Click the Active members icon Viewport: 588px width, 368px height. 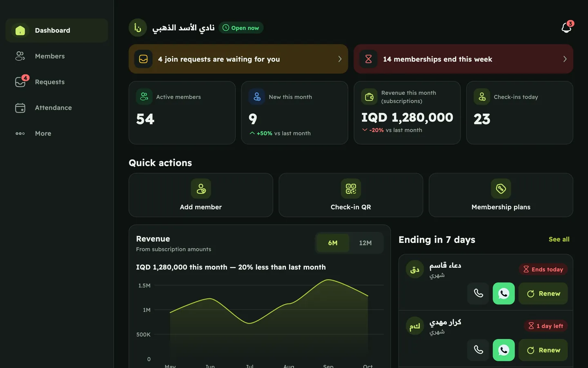pyautogui.click(x=144, y=97)
